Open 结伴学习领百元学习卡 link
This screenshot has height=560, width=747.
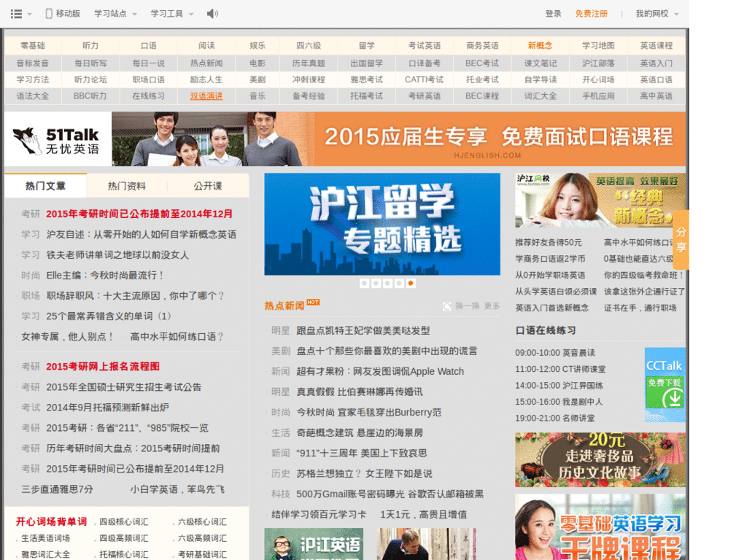tap(319, 515)
